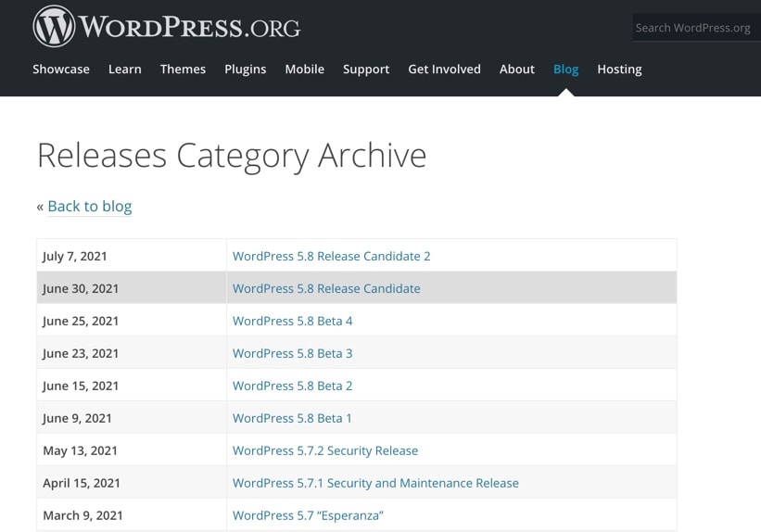Click the date June 25, 2021
Viewport: 761px width, 532px height.
[x=81, y=322]
